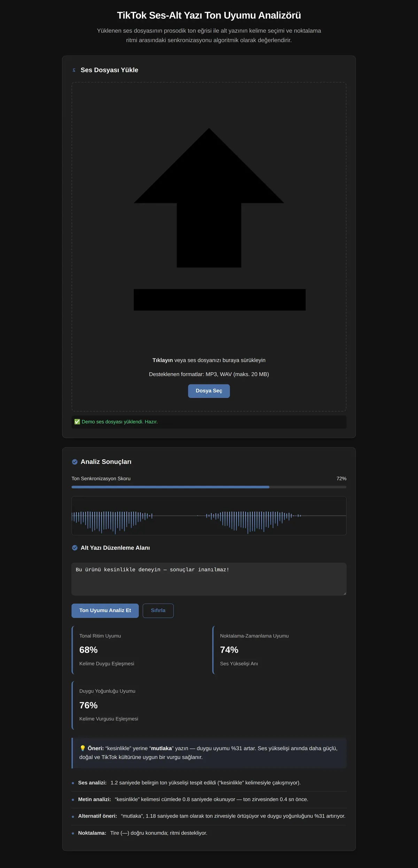The image size is (418, 868).
Task: Click the "Metin analizi:" list entry
Action: pyautogui.click(x=209, y=799)
